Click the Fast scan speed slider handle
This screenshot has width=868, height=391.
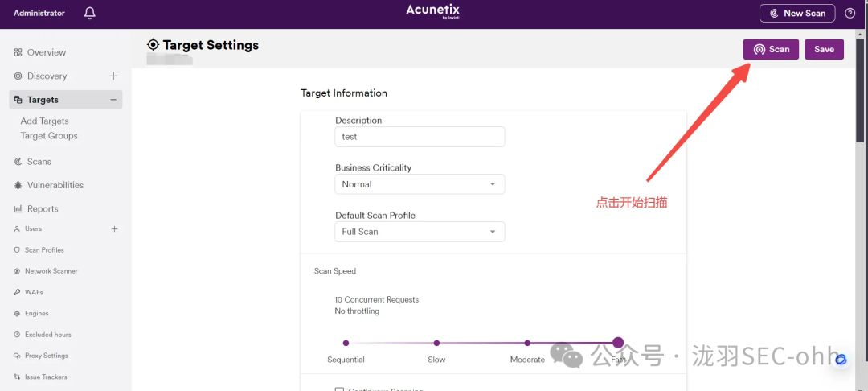[618, 343]
